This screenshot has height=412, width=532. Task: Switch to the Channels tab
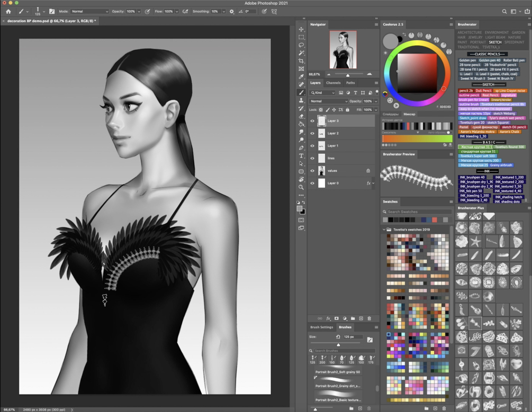click(x=333, y=83)
